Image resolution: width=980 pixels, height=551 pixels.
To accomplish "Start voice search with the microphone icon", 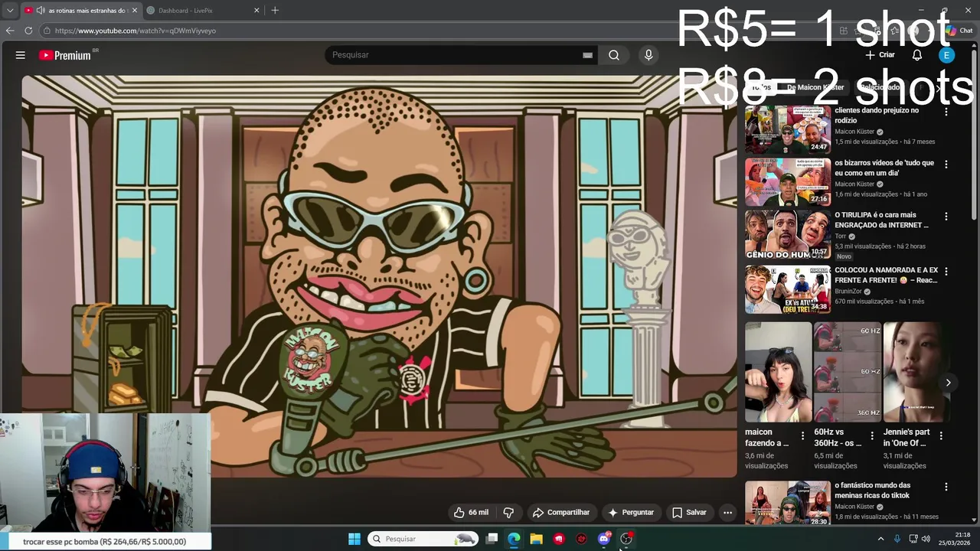I will pyautogui.click(x=648, y=55).
